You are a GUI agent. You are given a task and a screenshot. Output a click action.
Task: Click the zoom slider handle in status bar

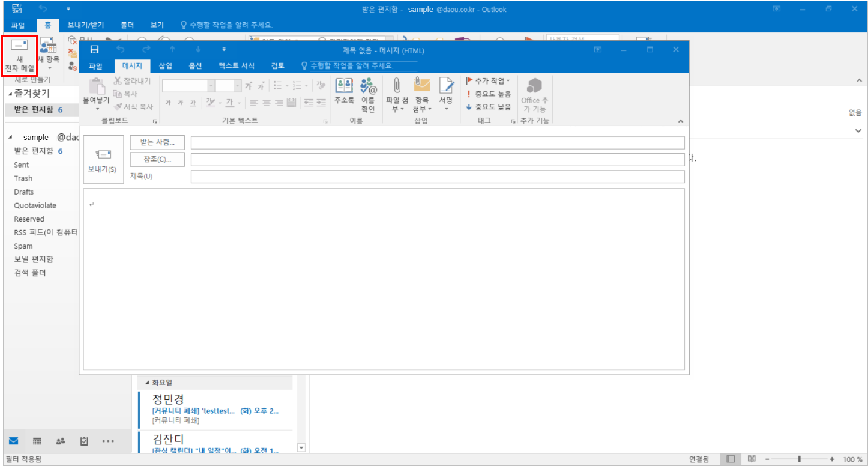click(x=799, y=459)
